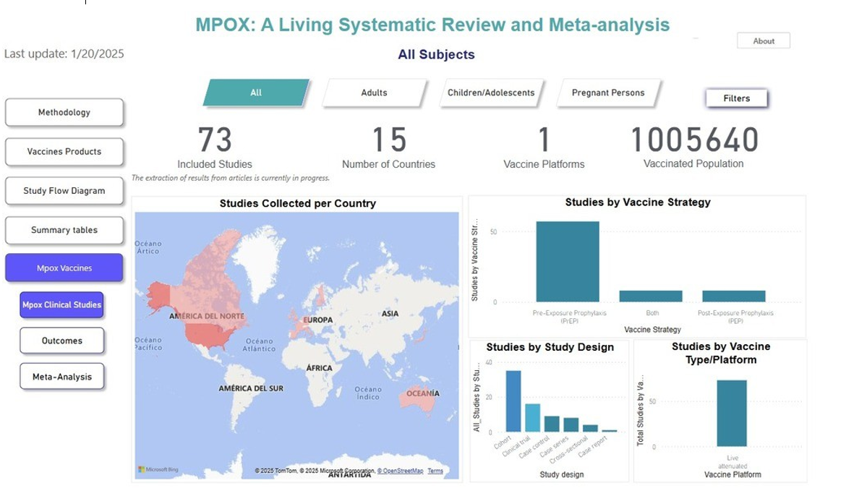Image resolution: width=846 pixels, height=504 pixels.
Task: Open the map Terms link
Action: [x=435, y=471]
